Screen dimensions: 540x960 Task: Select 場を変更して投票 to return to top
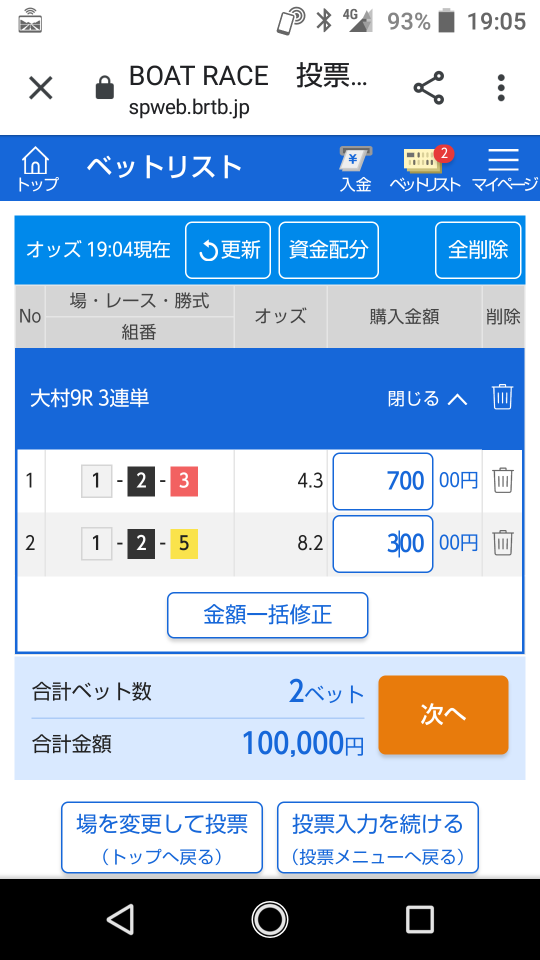click(162, 838)
